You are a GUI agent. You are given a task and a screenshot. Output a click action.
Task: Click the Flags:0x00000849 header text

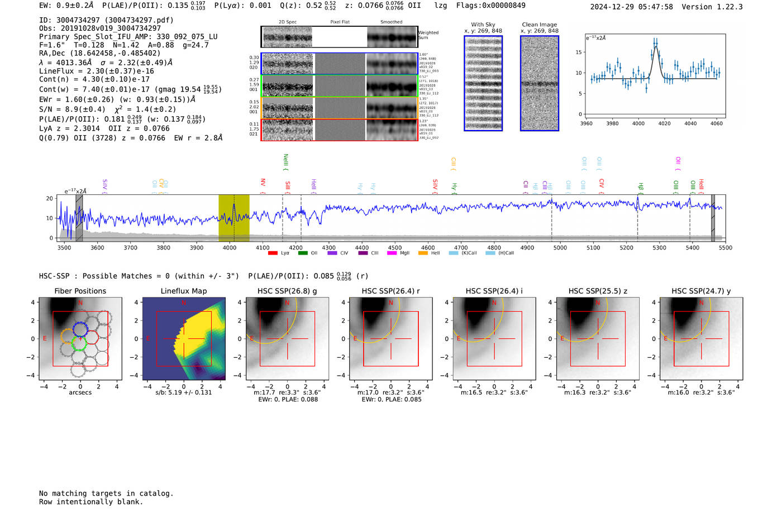490,6
